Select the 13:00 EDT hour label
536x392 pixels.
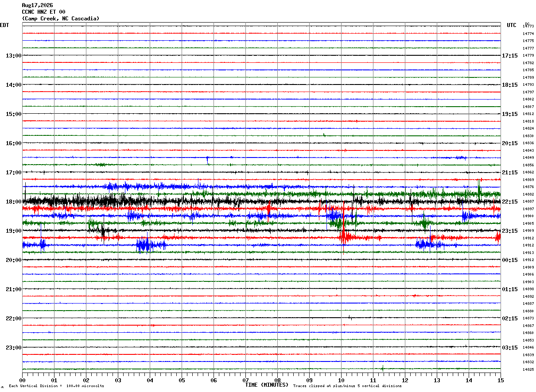[14, 56]
